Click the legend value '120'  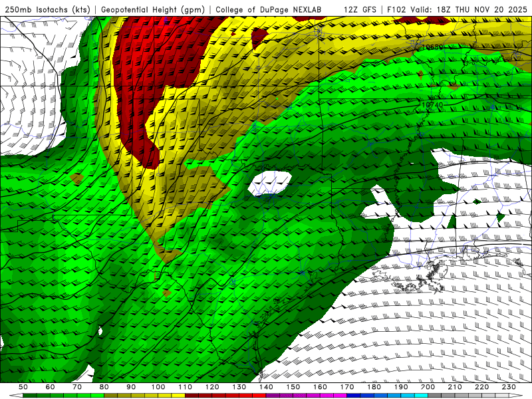[212, 387]
